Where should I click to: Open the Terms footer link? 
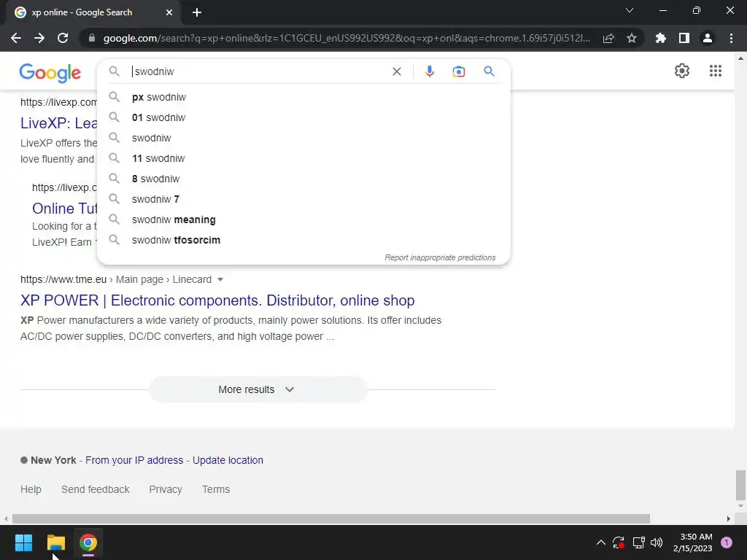pyautogui.click(x=216, y=489)
